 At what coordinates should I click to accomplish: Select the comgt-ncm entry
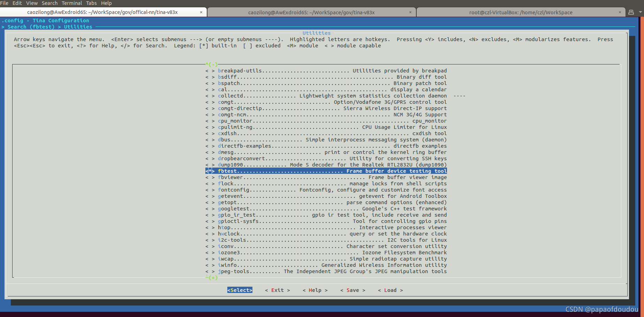(x=326, y=115)
